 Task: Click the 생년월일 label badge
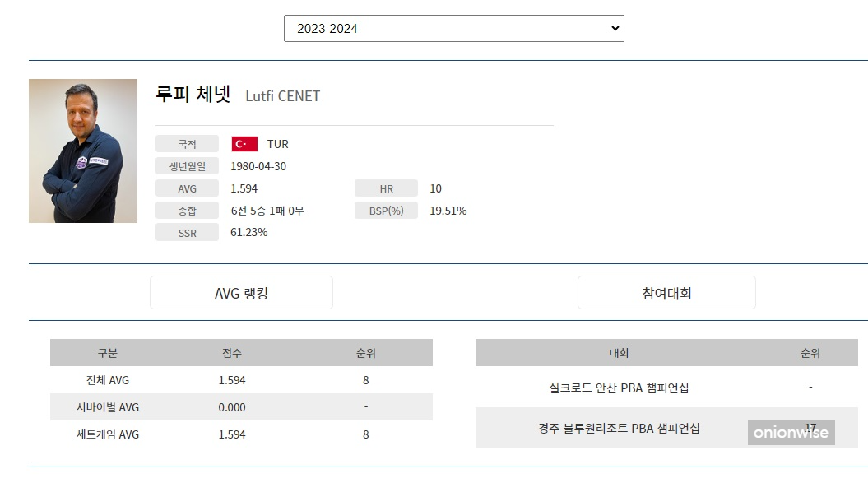[186, 165]
